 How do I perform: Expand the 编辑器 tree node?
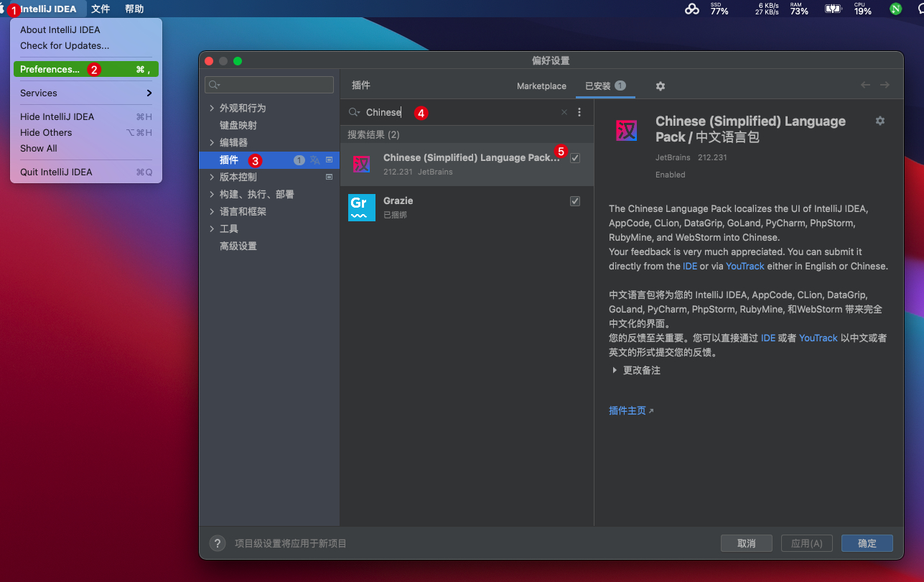pyautogui.click(x=211, y=142)
